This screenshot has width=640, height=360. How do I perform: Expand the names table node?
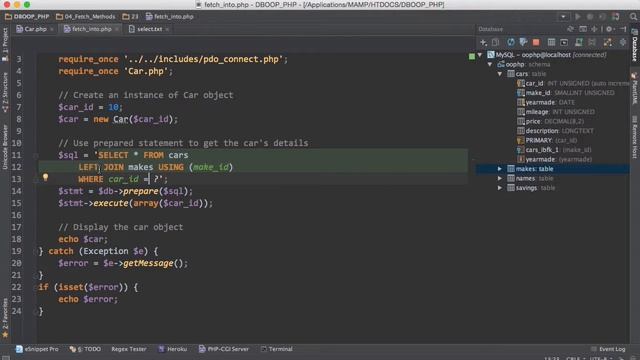pyautogui.click(x=500, y=178)
